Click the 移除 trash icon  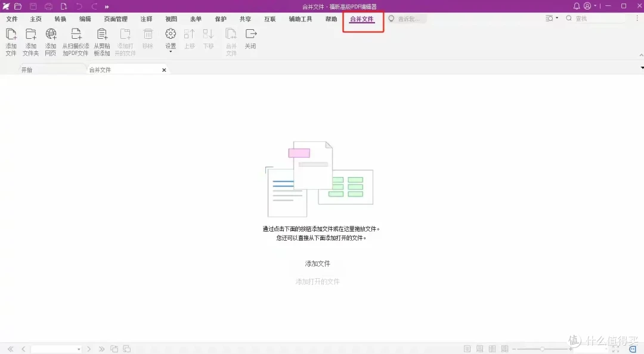[148, 34]
